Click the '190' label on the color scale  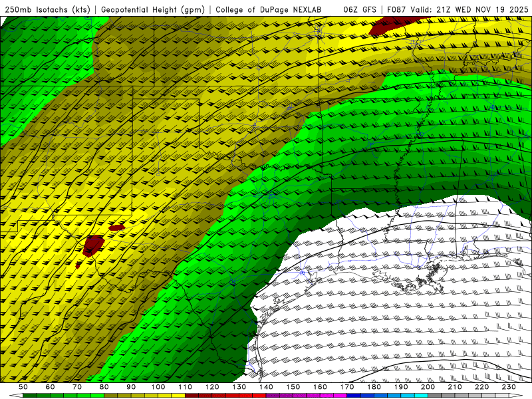402,387
